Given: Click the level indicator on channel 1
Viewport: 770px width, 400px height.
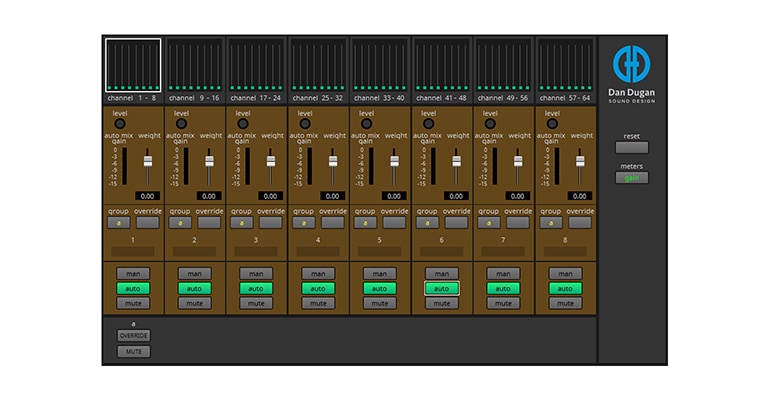Looking at the screenshot, I should 119,124.
